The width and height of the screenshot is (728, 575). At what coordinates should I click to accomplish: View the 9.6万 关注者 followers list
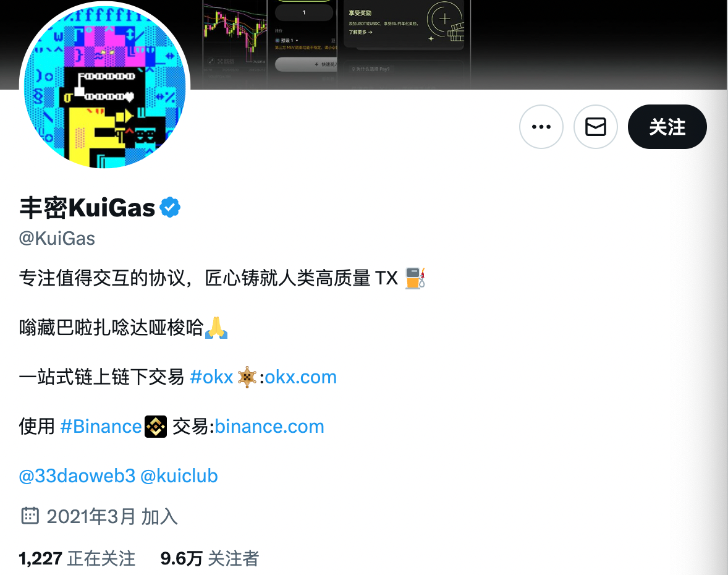click(210, 558)
